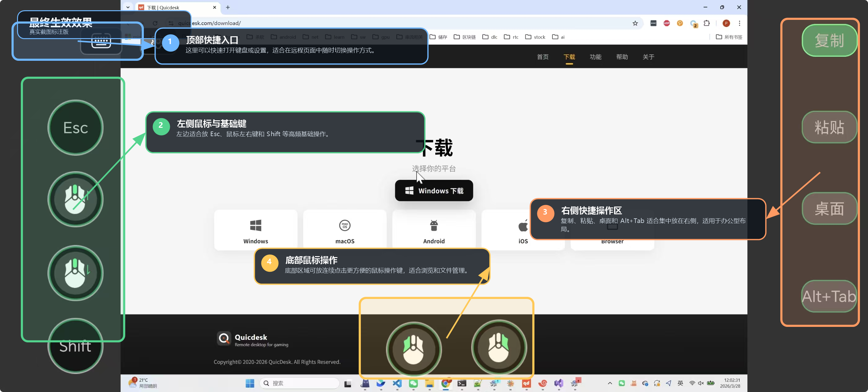The width and height of the screenshot is (868, 392).
Task: Open File Explorer from the taskbar
Action: point(429,383)
